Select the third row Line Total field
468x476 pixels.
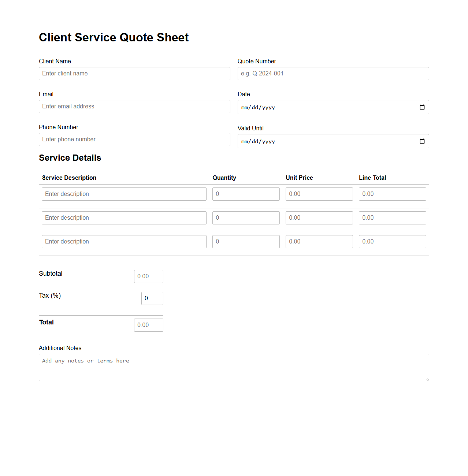(392, 241)
